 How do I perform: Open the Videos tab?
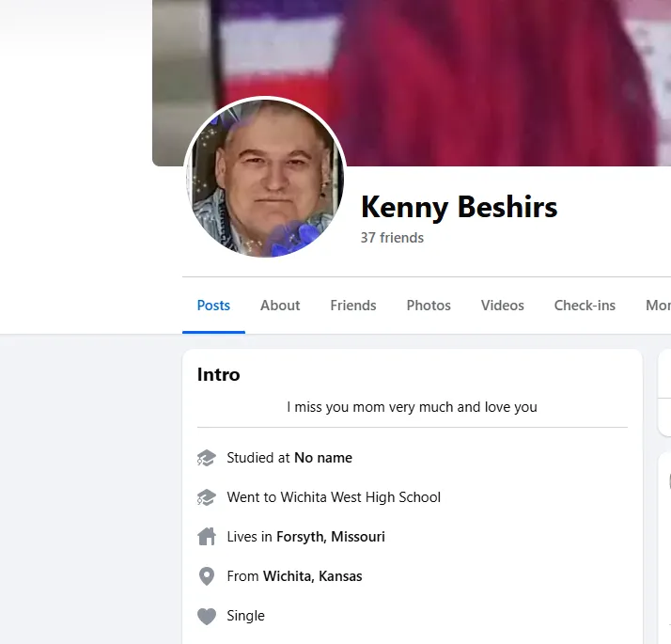(x=503, y=306)
